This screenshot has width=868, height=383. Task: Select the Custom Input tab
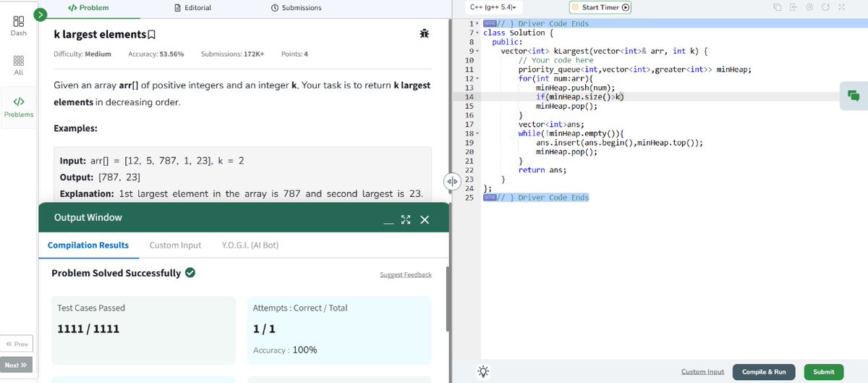coord(175,245)
